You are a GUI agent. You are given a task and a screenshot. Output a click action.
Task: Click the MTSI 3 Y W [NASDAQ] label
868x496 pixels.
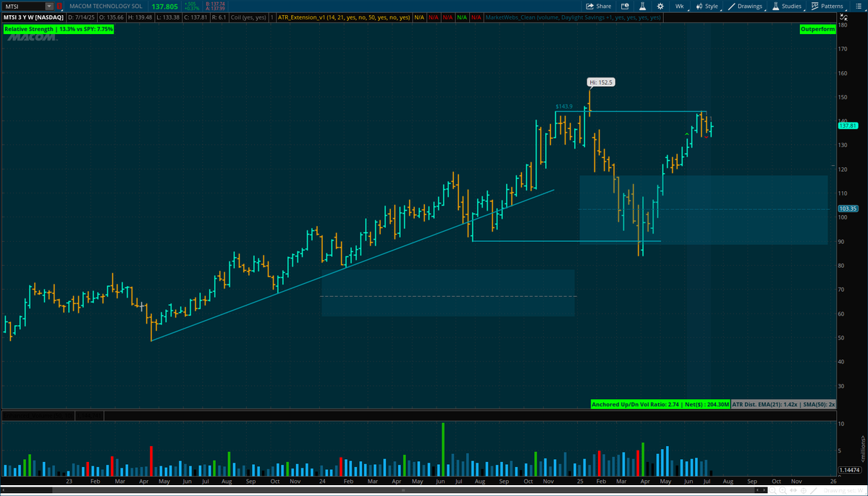32,17
